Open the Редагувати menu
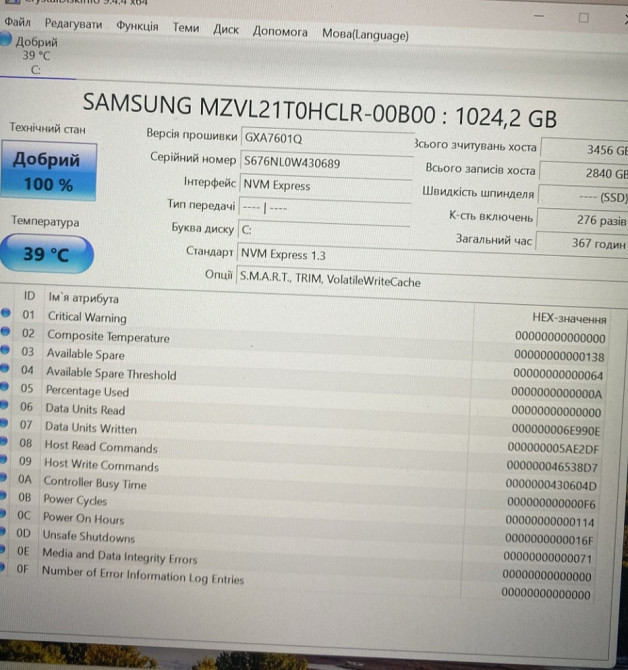Image resolution: width=628 pixels, height=670 pixels. (73, 24)
